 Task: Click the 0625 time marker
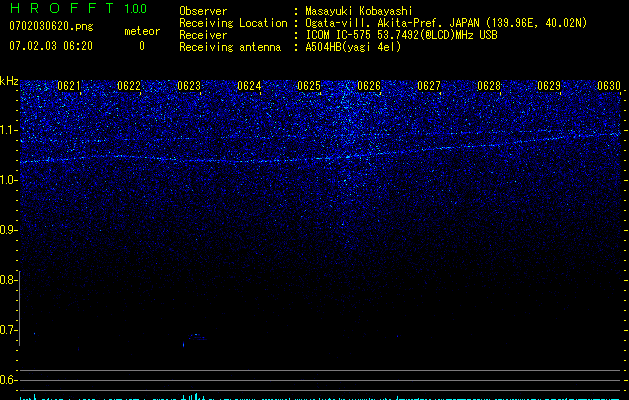coord(309,86)
